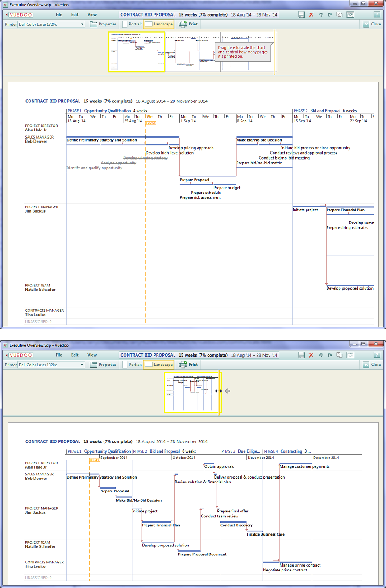Select Portrait orientation in top window

tap(132, 24)
